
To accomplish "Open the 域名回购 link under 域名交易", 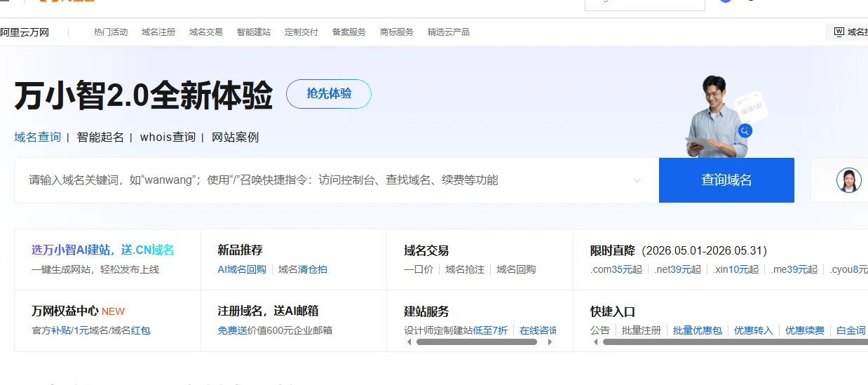I will pos(516,269).
